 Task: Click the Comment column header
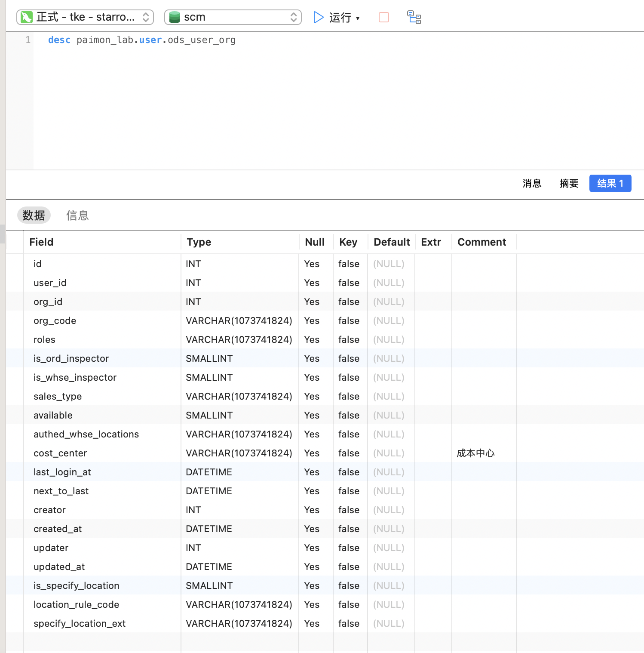coord(481,242)
